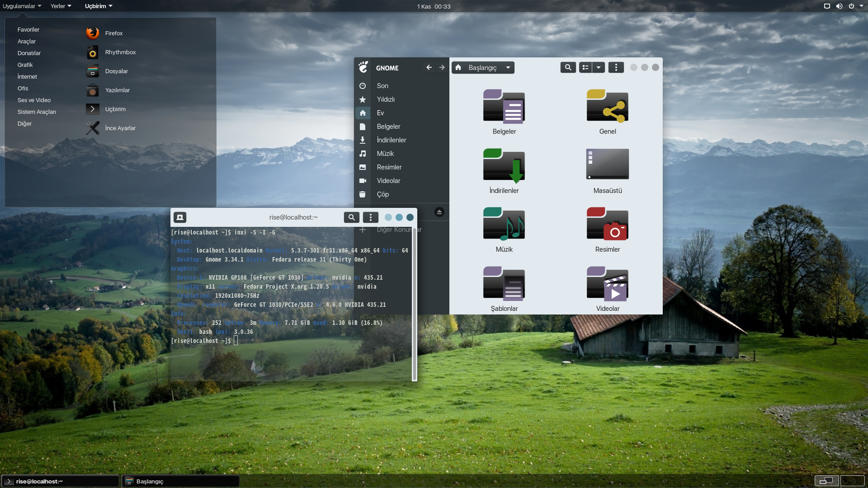Select Videolar in the sidebar
Image resolution: width=868 pixels, height=488 pixels.
pos(401,181)
